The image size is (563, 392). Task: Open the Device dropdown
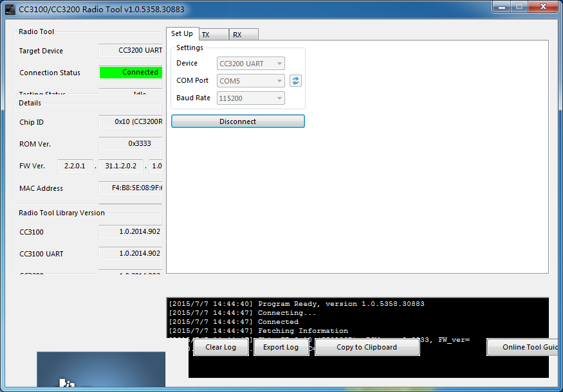tap(251, 64)
